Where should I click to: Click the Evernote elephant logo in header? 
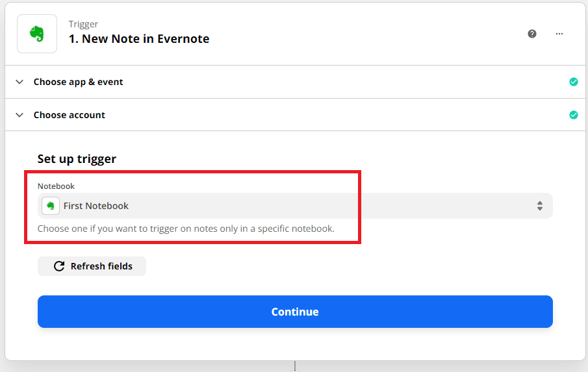coord(37,34)
